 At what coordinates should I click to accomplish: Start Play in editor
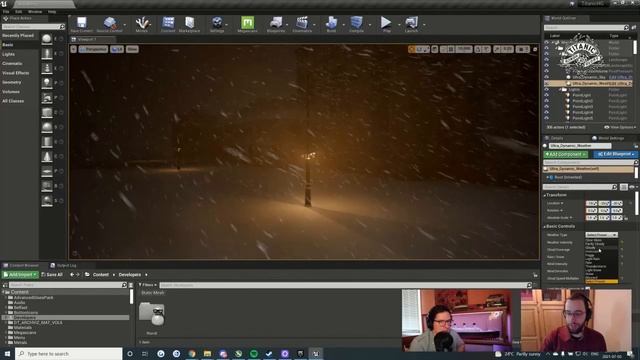pyautogui.click(x=386, y=24)
